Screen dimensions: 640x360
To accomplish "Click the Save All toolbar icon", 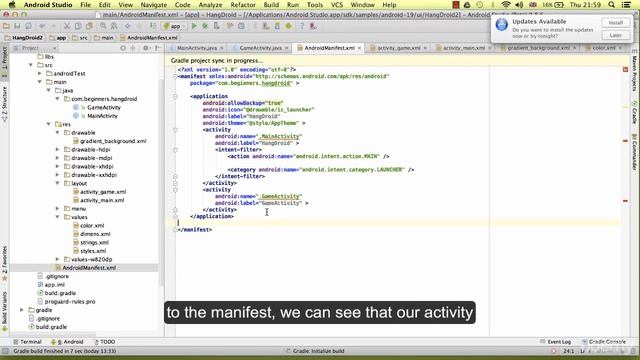I will click(x=17, y=26).
